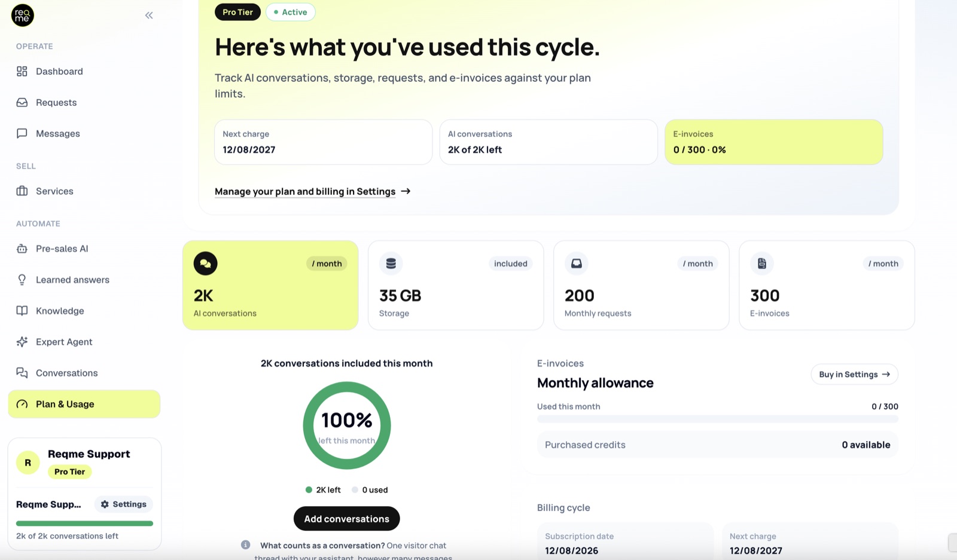Click the R avatar for Reqme Support
Viewport: 957px width, 560px height.
click(x=28, y=463)
